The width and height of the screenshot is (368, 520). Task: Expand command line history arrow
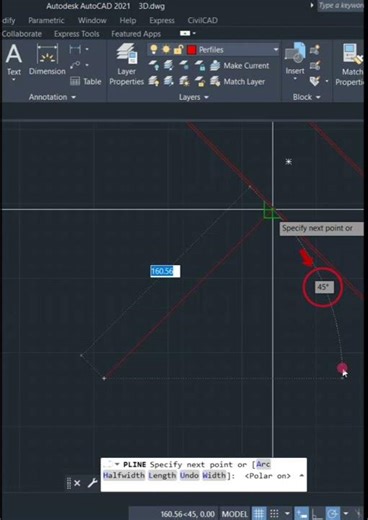301,476
